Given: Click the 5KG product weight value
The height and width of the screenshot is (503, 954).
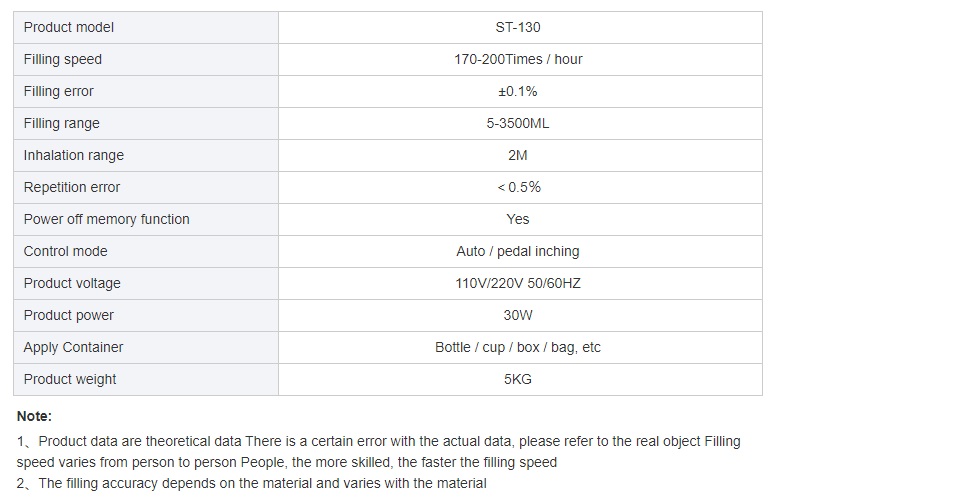Looking at the screenshot, I should (518, 380).
